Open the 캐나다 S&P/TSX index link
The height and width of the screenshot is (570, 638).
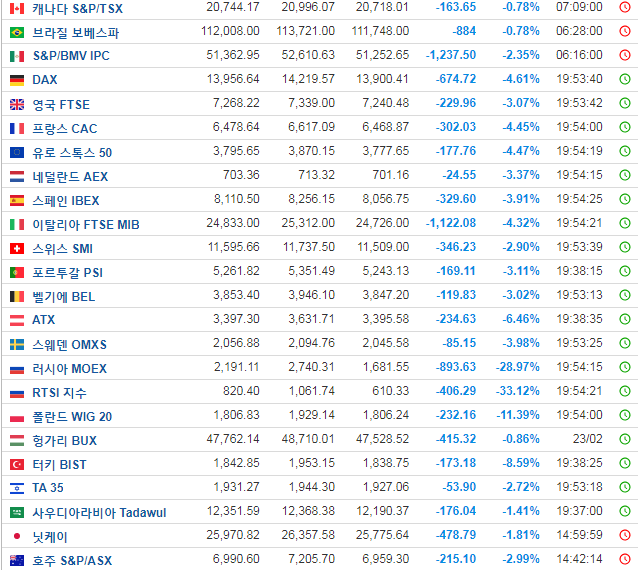coord(77,9)
